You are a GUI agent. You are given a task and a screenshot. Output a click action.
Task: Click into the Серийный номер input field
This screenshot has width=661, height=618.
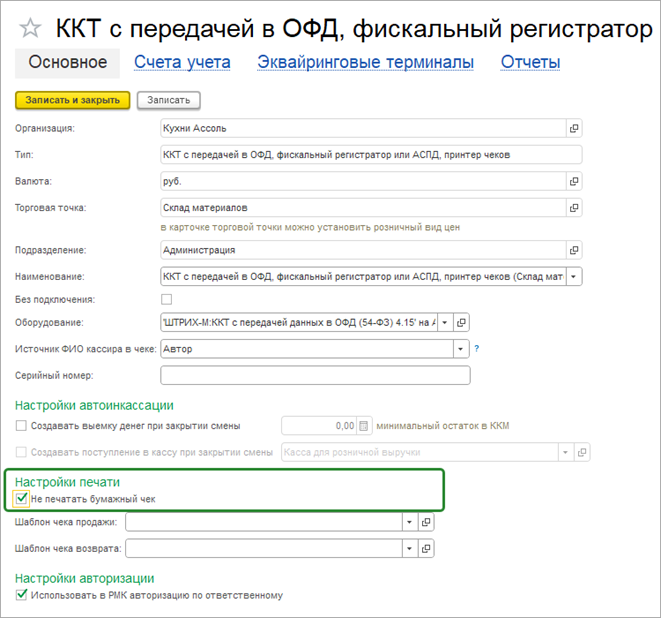click(315, 376)
